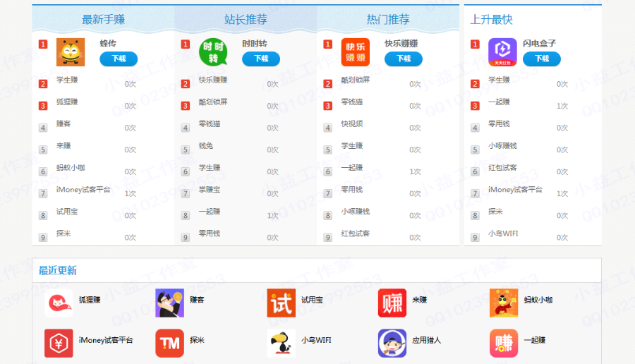The width and height of the screenshot is (635, 364).
Task: Open the 快乐赚赚 orange app icon
Action: coord(356,51)
